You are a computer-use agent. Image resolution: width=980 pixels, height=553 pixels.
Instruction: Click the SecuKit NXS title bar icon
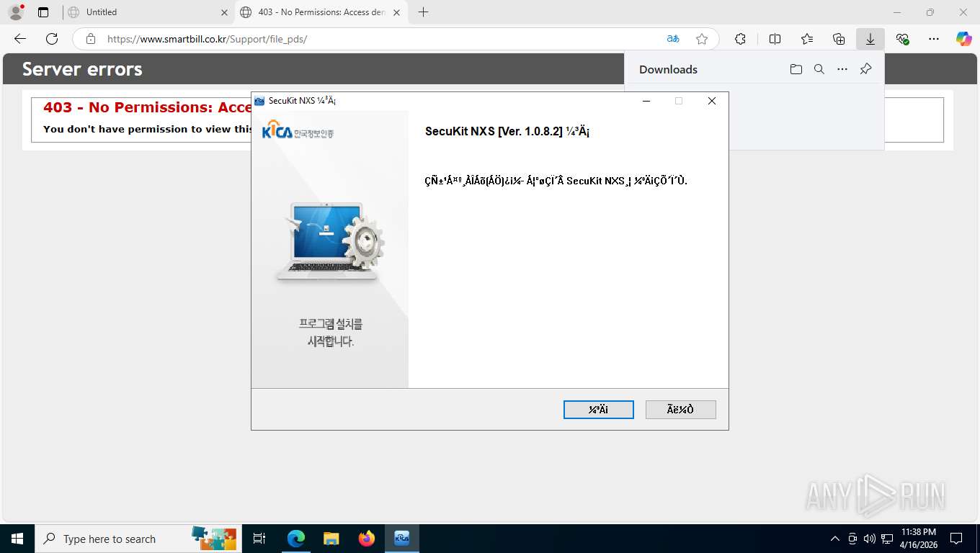pyautogui.click(x=259, y=101)
